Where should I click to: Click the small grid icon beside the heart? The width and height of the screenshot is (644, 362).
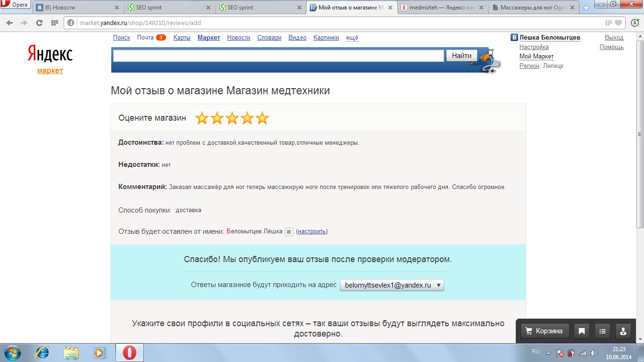[x=609, y=23]
